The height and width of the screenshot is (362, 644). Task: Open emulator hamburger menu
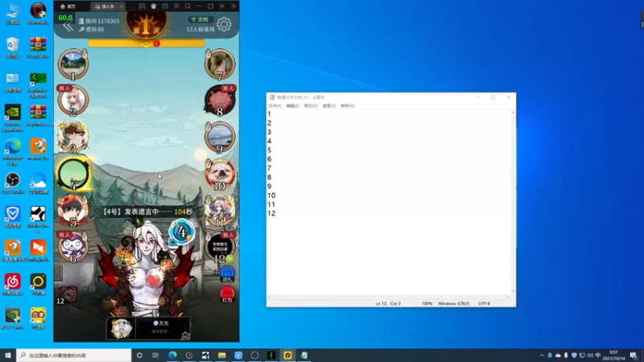pos(176,6)
